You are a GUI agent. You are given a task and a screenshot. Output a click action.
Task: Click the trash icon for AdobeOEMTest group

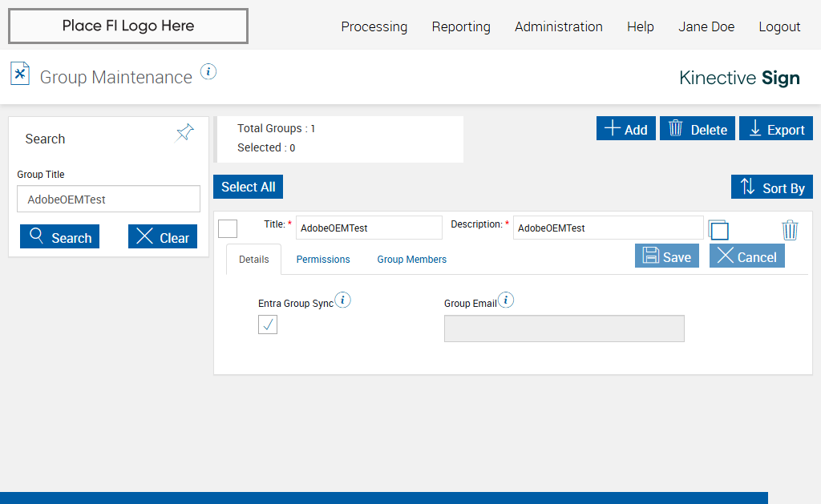790,230
